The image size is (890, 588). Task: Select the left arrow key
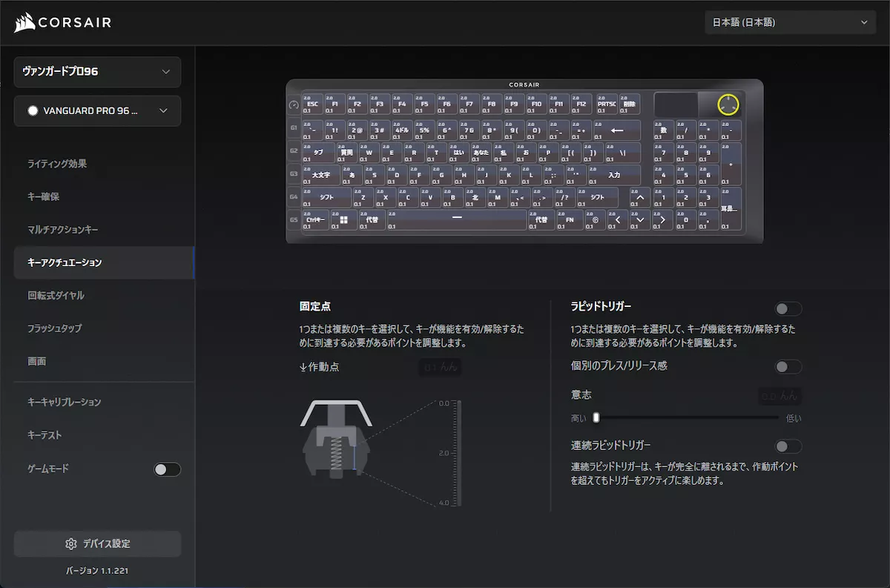coord(617,220)
